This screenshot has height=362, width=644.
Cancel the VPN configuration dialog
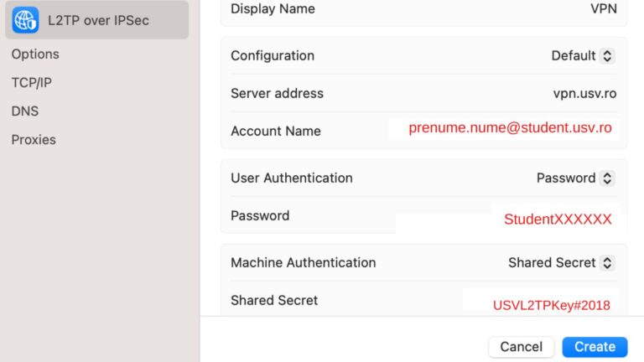coord(522,347)
